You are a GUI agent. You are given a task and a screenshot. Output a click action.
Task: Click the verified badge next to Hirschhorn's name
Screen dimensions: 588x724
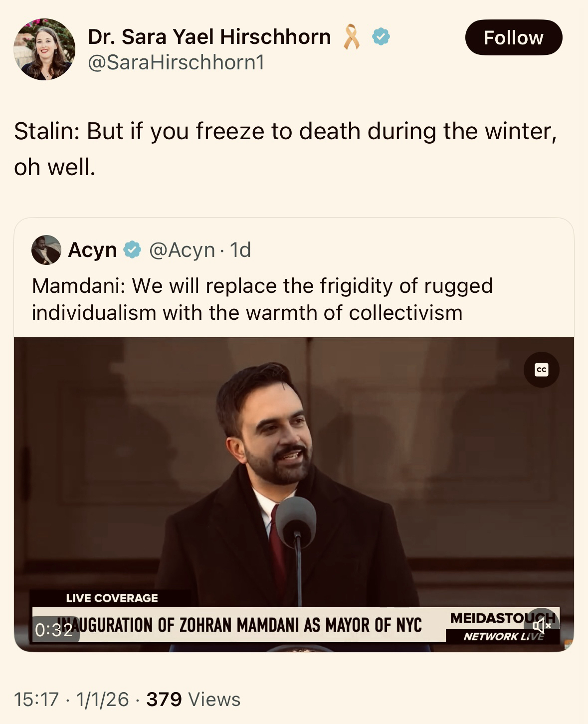(x=381, y=37)
